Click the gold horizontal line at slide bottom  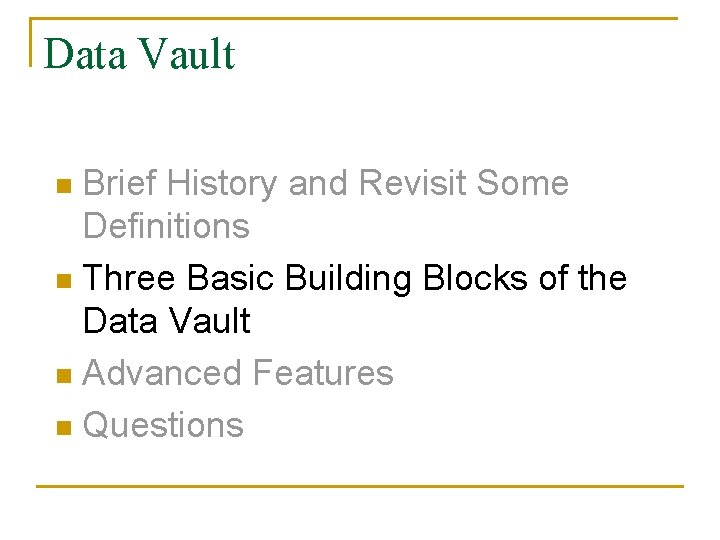pos(360,486)
